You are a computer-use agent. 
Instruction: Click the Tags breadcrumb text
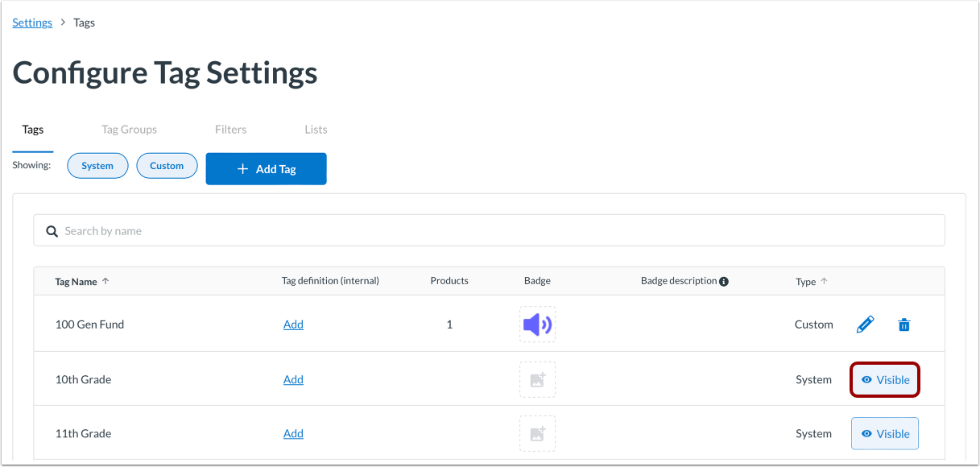[x=85, y=23]
